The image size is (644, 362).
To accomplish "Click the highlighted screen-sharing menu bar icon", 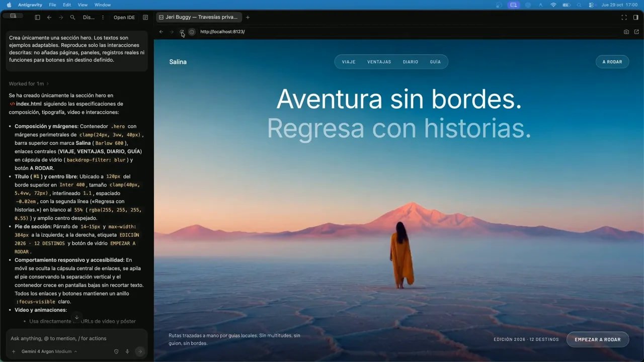I will tap(514, 5).
